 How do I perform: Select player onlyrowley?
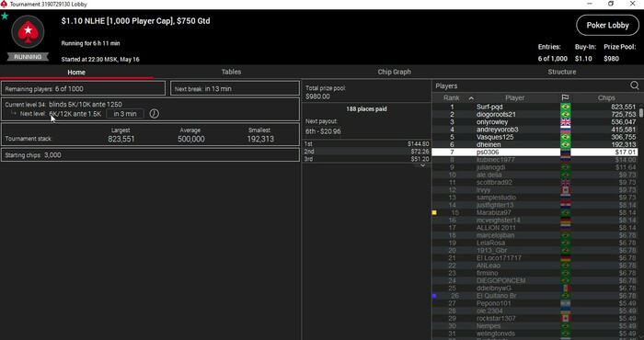(535, 122)
